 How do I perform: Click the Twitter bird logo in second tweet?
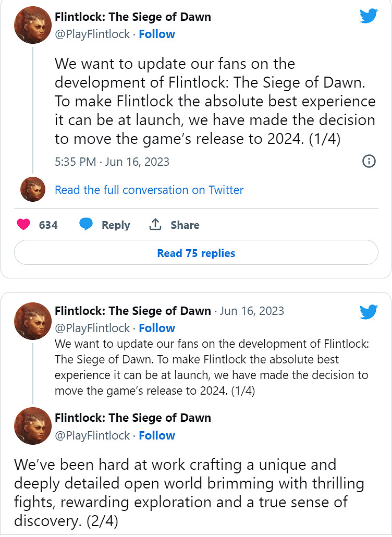pos(369,312)
